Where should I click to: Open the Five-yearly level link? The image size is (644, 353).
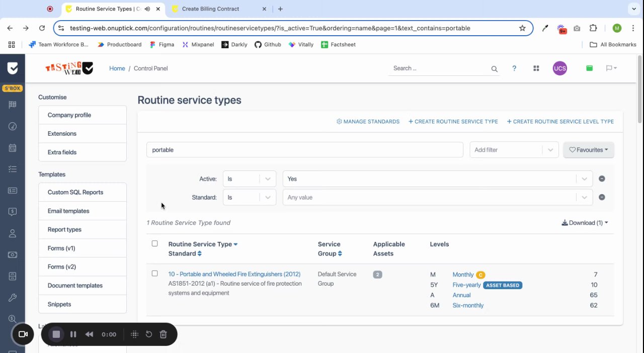pos(466,285)
